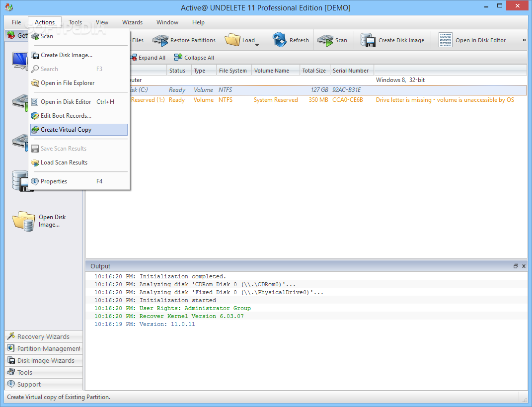This screenshot has height=407, width=532.
Task: Open the Disk Image Wizards sidebar section
Action: 44,360
